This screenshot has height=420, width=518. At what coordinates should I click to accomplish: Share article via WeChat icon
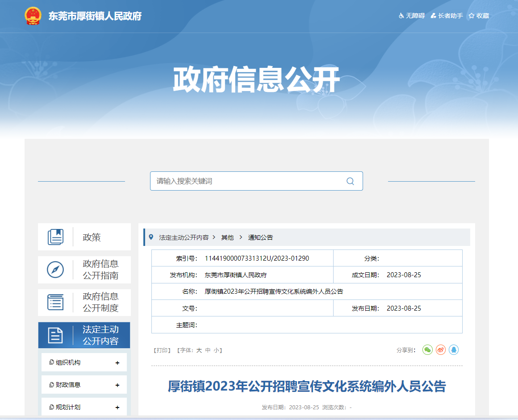427,350
